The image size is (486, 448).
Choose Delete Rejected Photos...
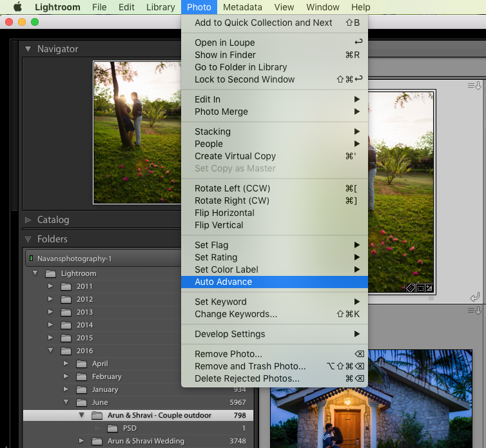(x=275, y=378)
